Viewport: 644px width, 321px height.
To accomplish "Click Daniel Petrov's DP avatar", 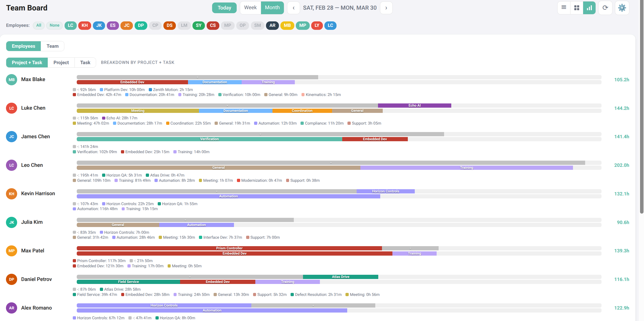I will pos(11,279).
